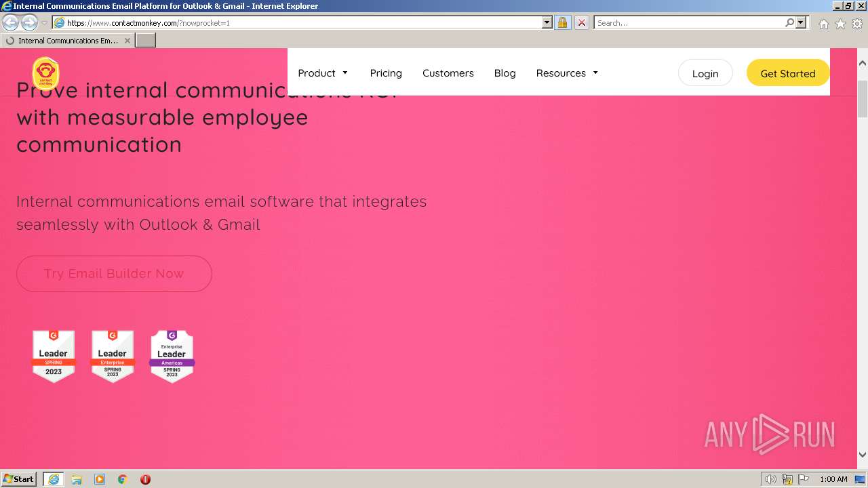This screenshot has height=488, width=868.
Task: Launch Chrome from the taskbar
Action: (123, 479)
